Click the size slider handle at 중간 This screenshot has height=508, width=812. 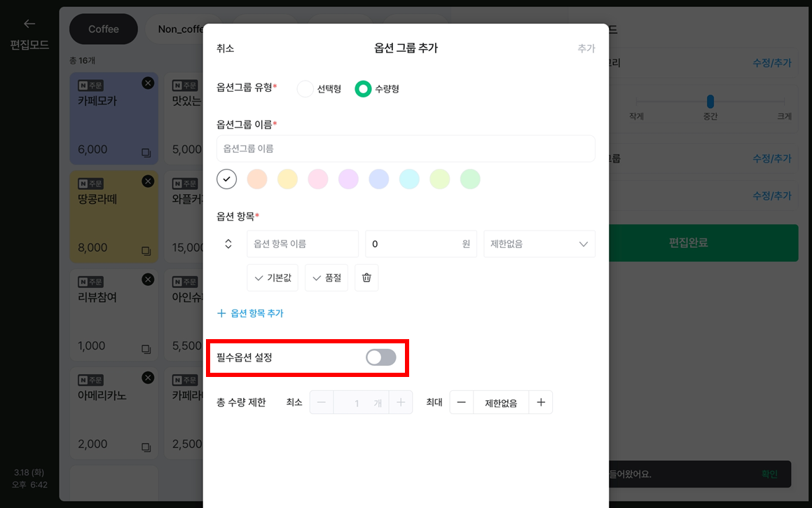click(710, 102)
